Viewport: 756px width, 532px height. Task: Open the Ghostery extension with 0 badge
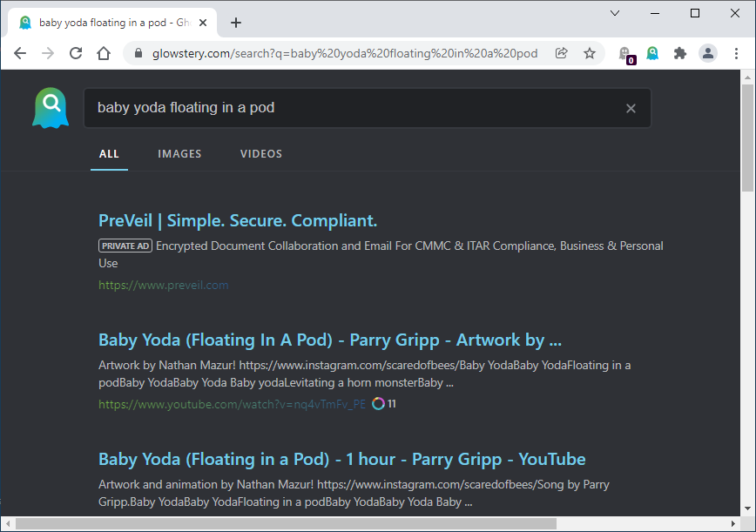click(x=626, y=55)
